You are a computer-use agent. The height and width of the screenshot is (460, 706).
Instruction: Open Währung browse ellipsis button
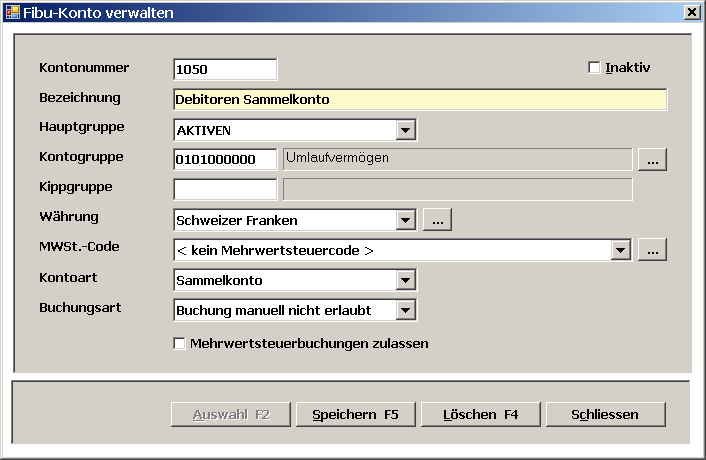coord(437,220)
